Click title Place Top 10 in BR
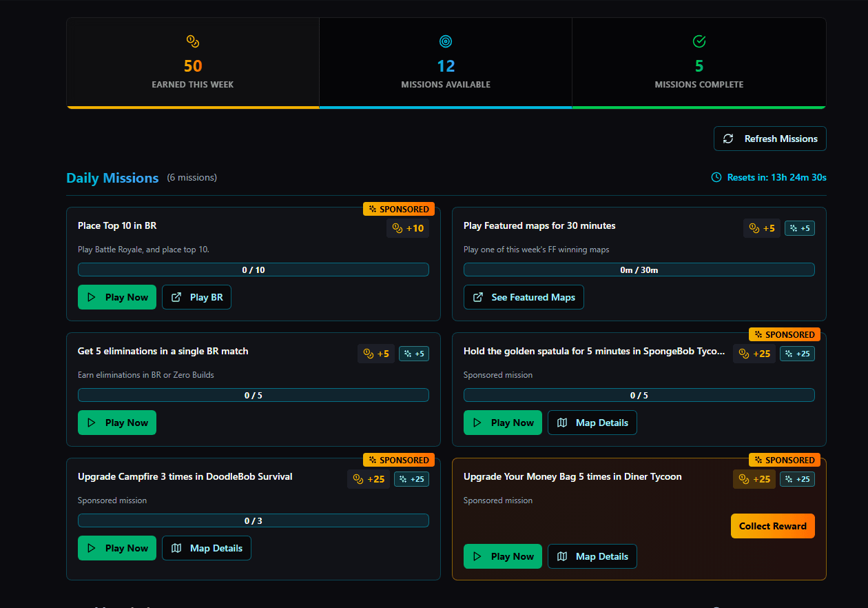The height and width of the screenshot is (608, 868). tap(117, 225)
